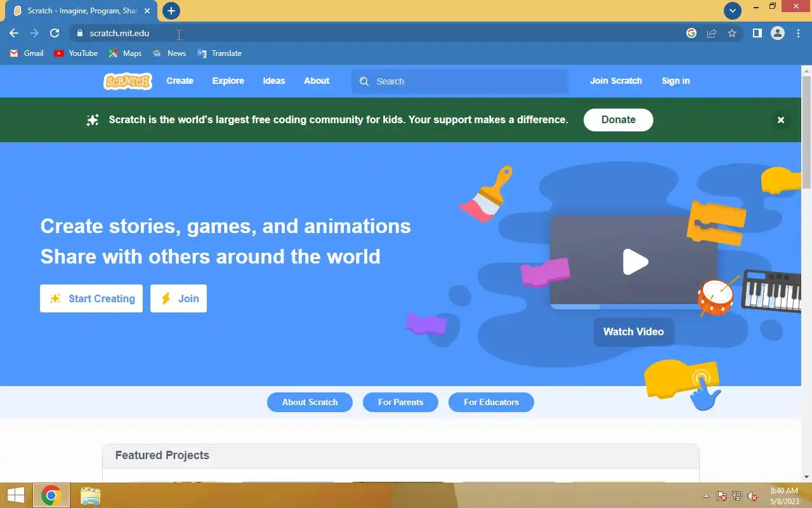Open the Windows Start menu
Image resolution: width=812 pixels, height=508 pixels.
point(15,495)
